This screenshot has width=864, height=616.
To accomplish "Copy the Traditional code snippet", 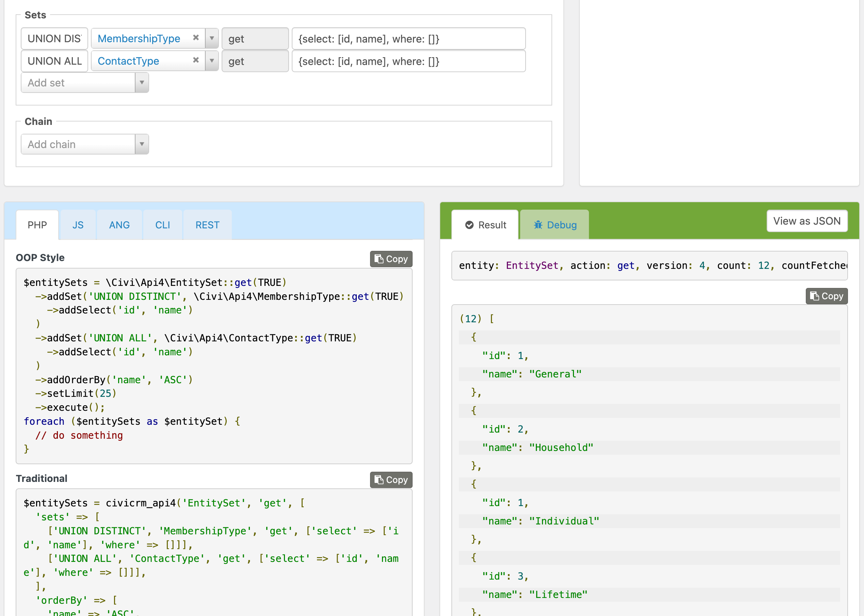I will pos(390,479).
